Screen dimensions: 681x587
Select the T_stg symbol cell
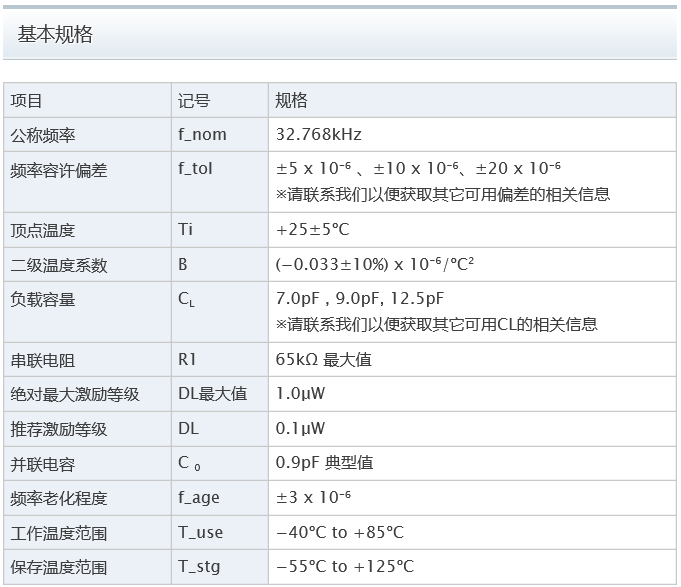(x=198, y=568)
